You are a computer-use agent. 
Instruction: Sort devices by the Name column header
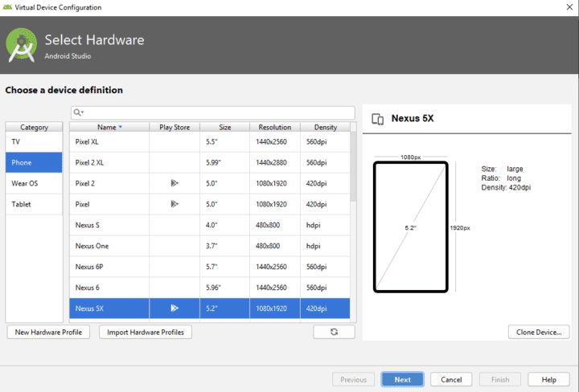109,127
